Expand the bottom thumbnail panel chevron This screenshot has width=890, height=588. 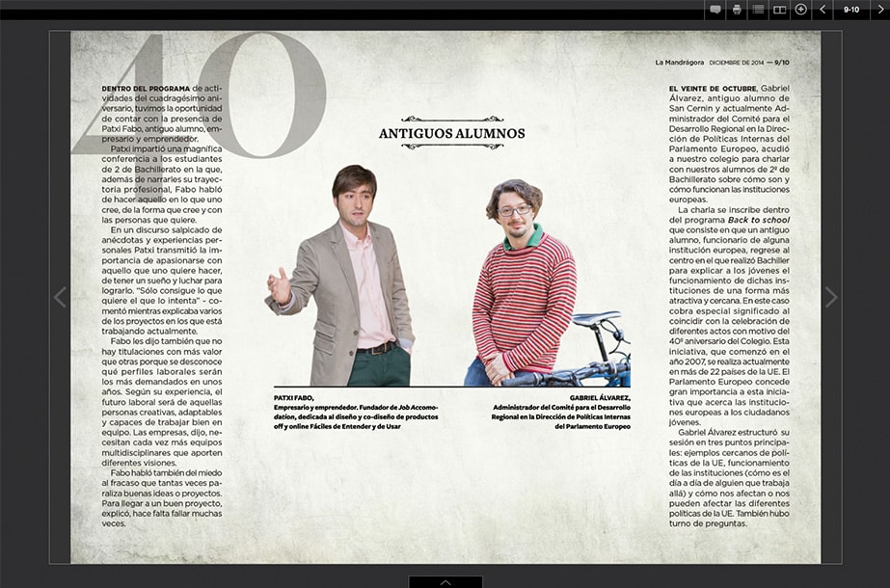point(445,582)
